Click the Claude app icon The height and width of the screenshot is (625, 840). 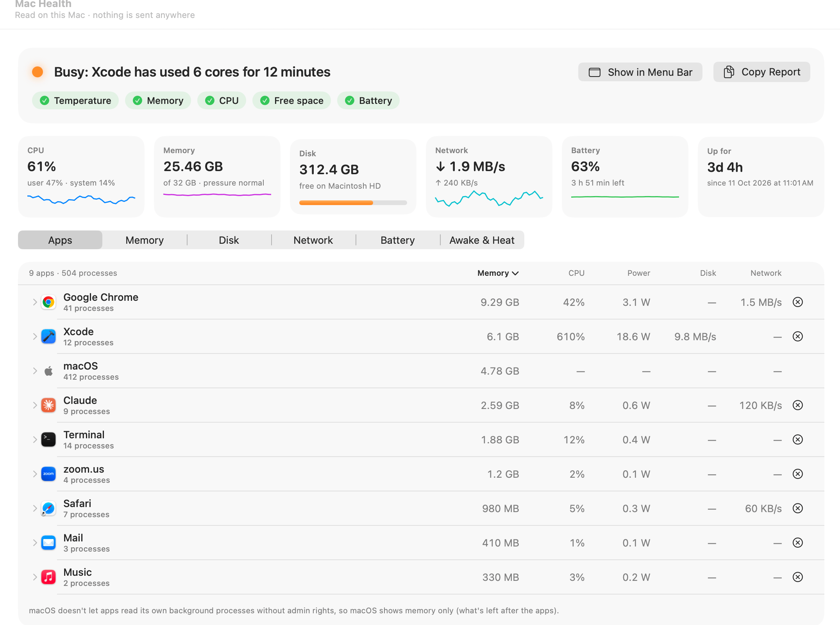tap(48, 405)
